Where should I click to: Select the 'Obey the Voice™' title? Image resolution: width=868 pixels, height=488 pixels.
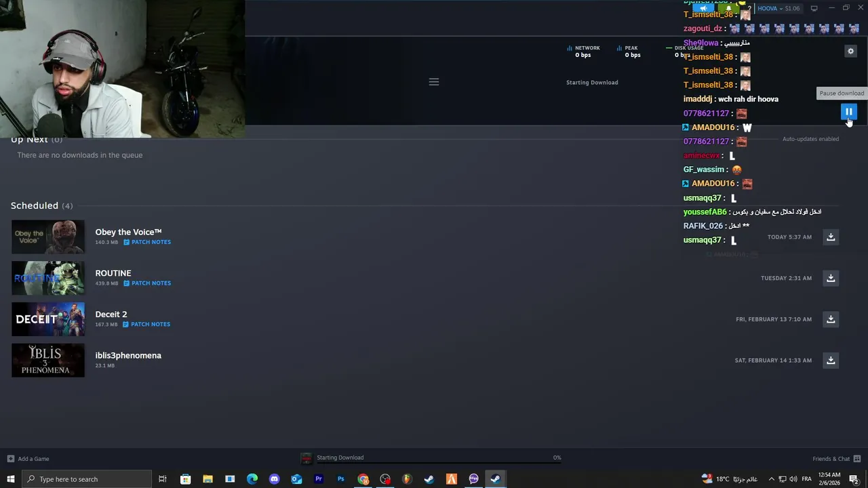128,232
